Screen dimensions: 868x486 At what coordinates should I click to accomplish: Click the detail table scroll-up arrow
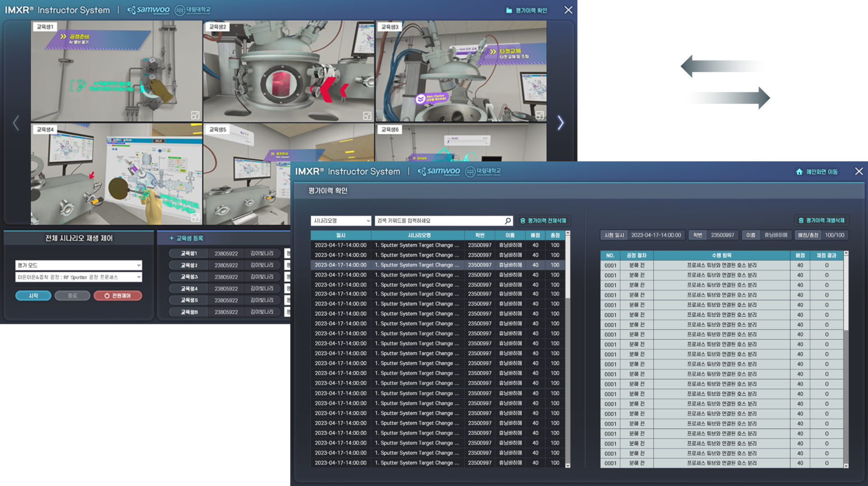(x=846, y=253)
